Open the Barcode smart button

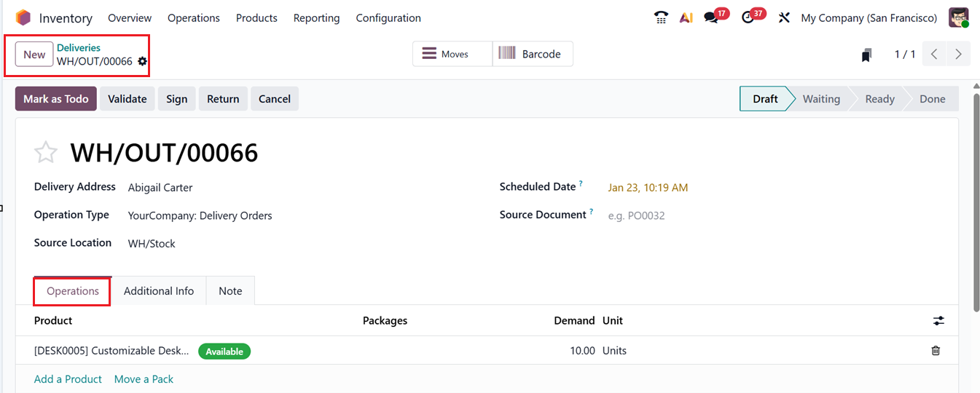coord(533,54)
